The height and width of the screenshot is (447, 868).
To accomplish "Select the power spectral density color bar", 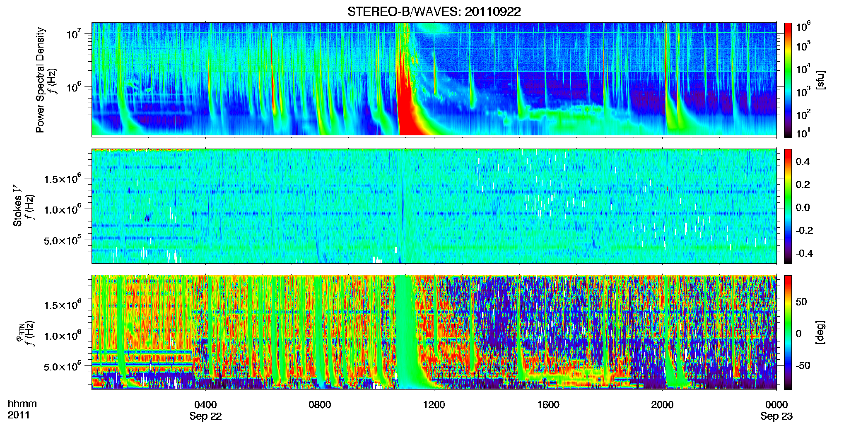I will click(x=788, y=80).
